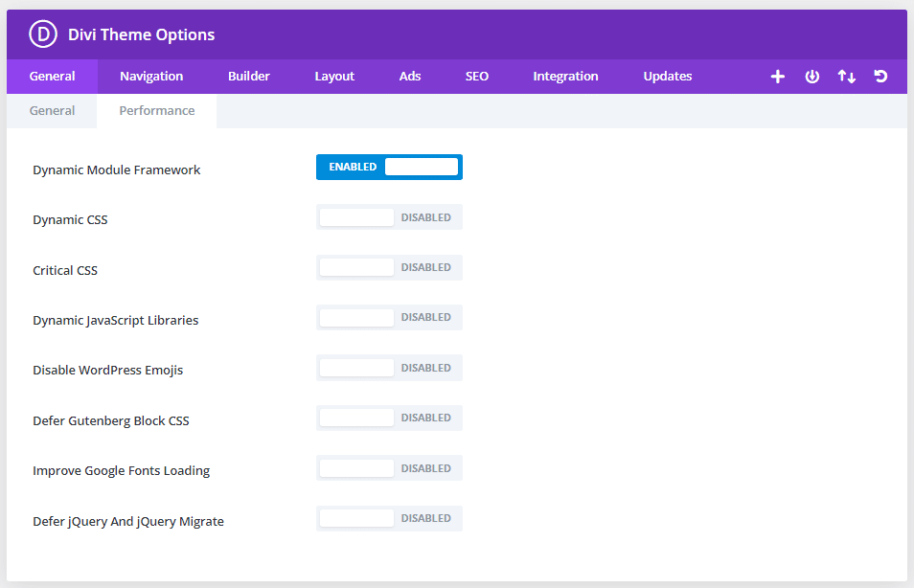Image resolution: width=914 pixels, height=588 pixels.
Task: Open the Navigation tab
Action: click(x=151, y=77)
